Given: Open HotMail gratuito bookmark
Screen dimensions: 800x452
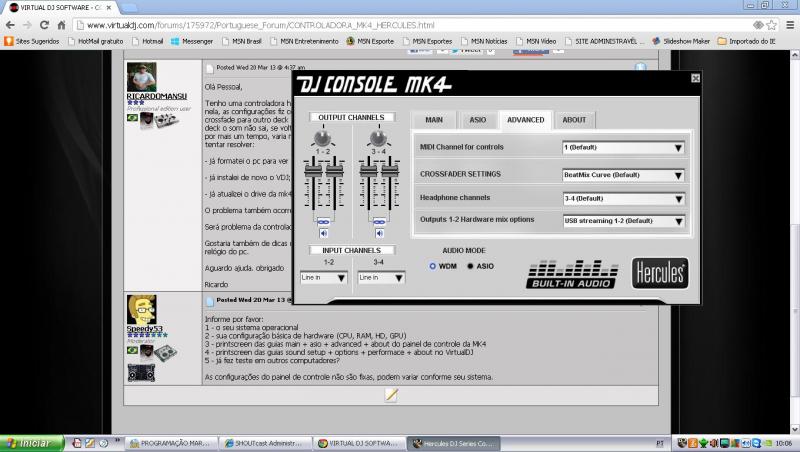Looking at the screenshot, I should pos(95,41).
